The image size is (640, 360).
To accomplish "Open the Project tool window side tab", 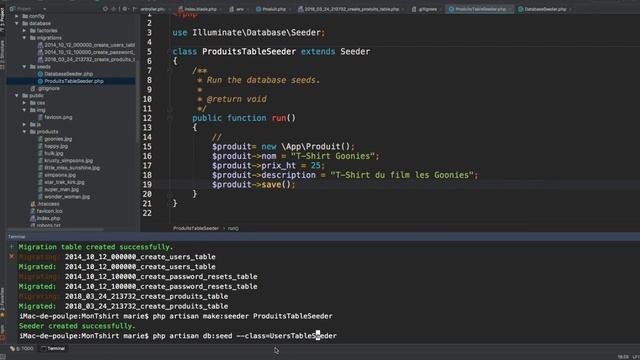I will coord(2,20).
